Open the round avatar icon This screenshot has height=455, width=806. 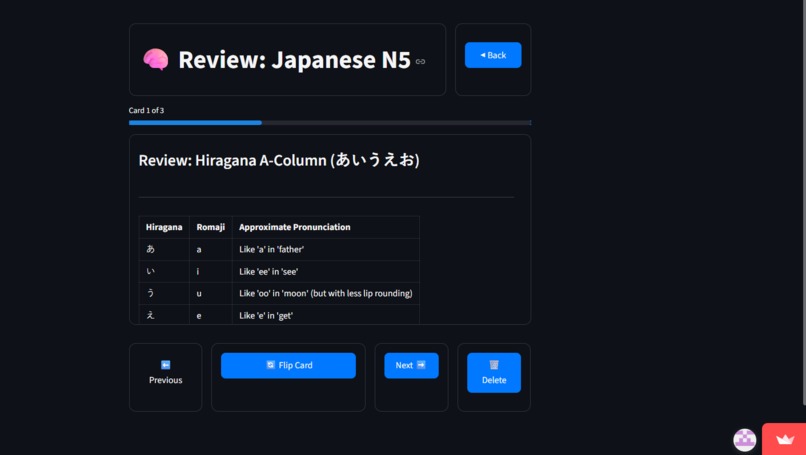[744, 440]
